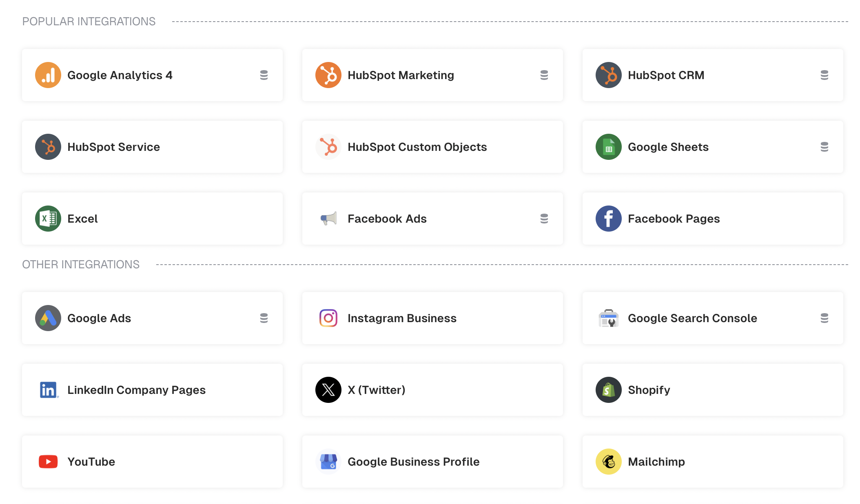Click the Google Analytics 4 logo
860x504 pixels.
[48, 75]
